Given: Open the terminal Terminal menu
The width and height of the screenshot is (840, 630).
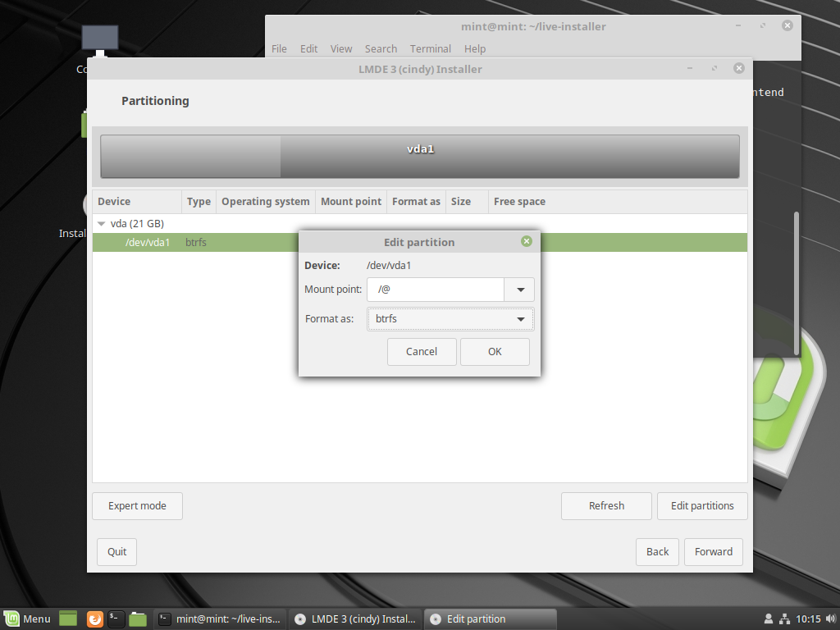Looking at the screenshot, I should (431, 48).
